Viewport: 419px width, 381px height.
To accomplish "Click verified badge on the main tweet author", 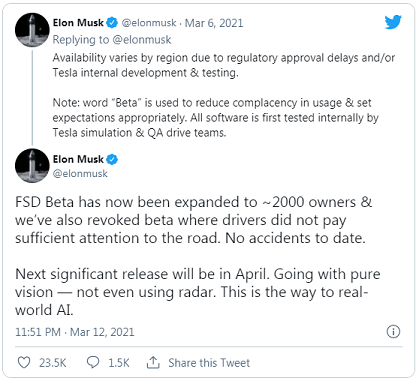I will point(112,160).
